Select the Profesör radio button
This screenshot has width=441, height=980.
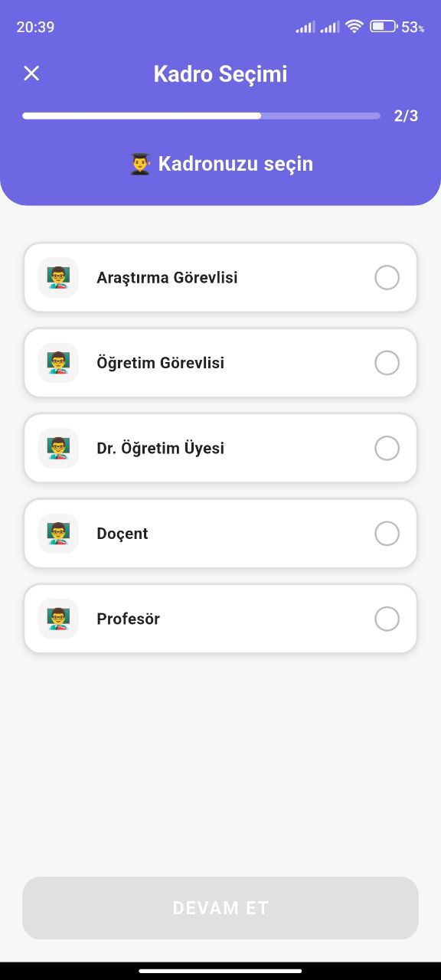point(387,618)
